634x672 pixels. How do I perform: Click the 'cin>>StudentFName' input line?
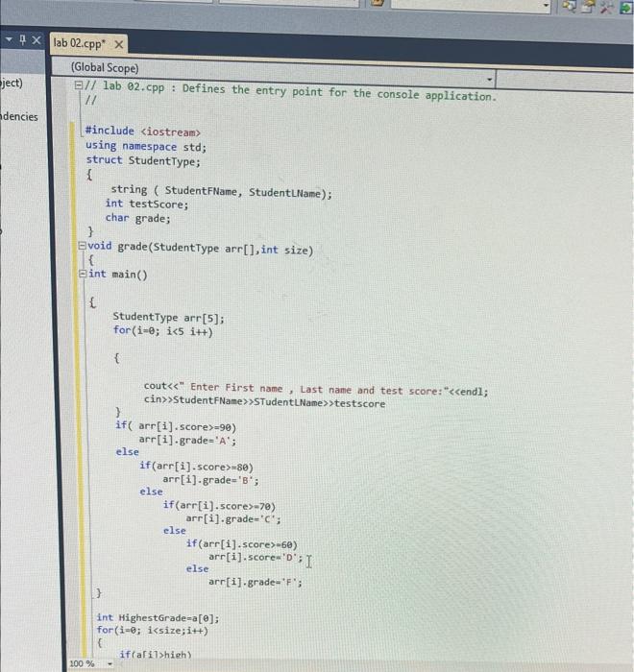click(264, 401)
